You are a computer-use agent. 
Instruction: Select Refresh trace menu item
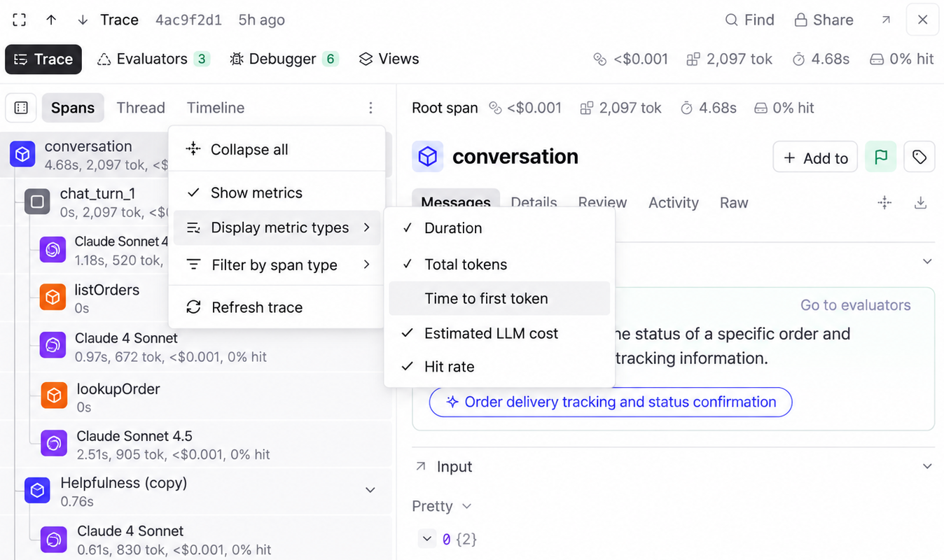(277, 307)
